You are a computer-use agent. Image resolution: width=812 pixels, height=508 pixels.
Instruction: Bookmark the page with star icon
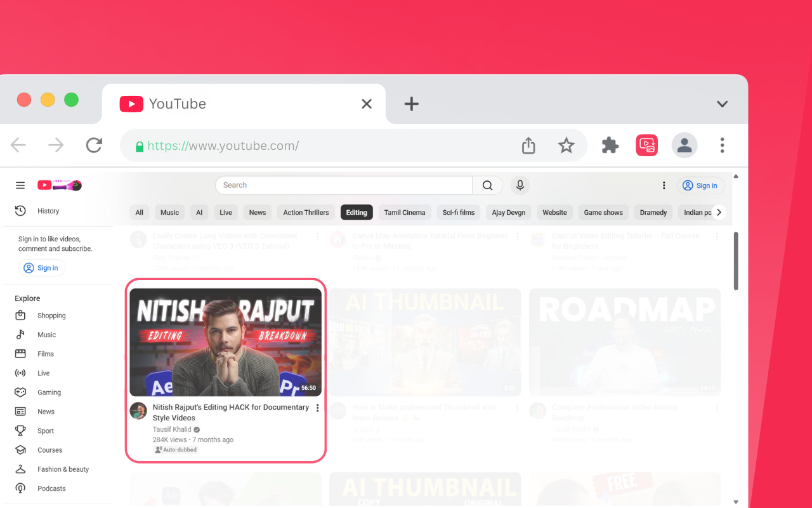click(x=566, y=146)
